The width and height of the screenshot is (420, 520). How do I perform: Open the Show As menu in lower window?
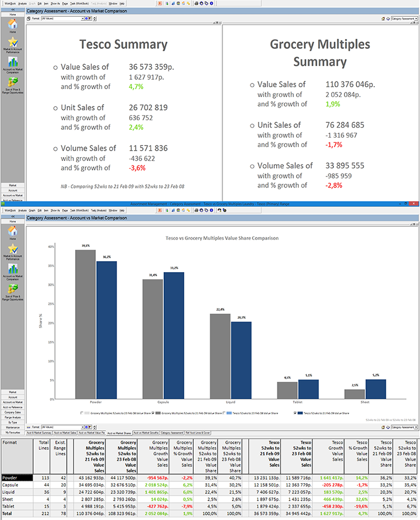coord(55,211)
